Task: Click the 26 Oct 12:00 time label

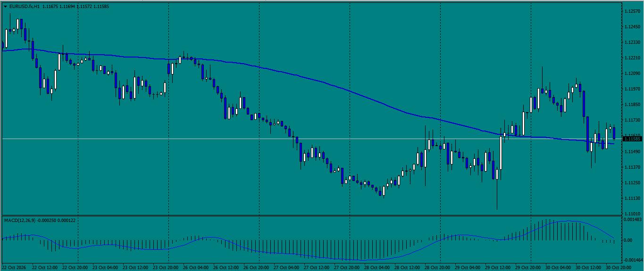Action: point(226,267)
